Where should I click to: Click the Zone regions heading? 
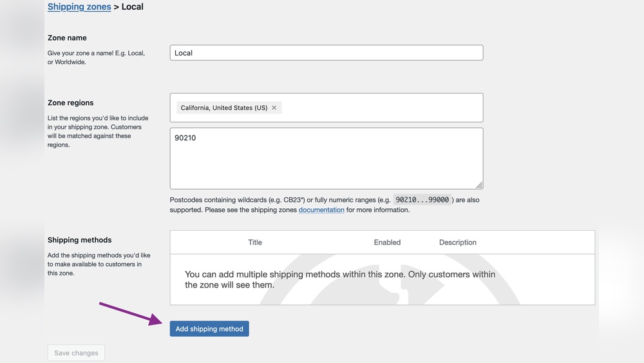click(x=71, y=103)
